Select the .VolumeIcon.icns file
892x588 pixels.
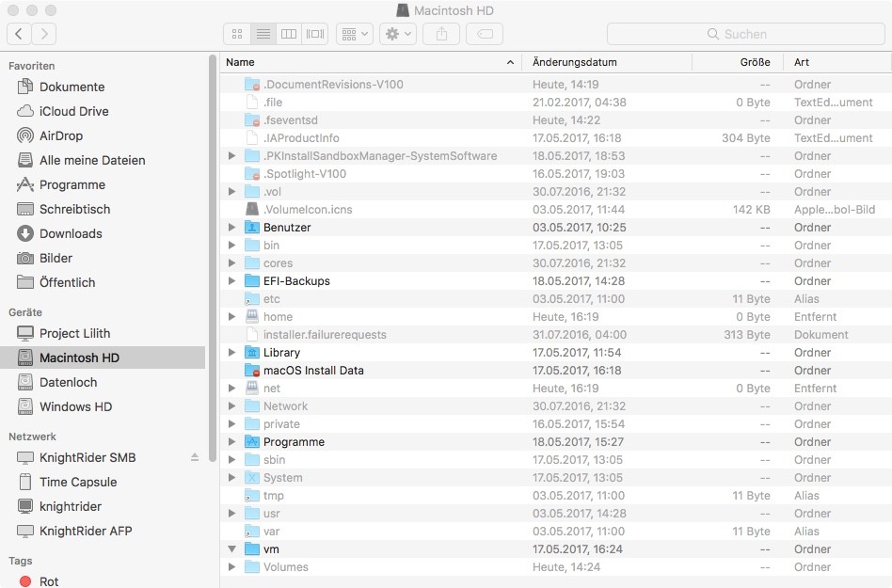[x=556, y=209]
